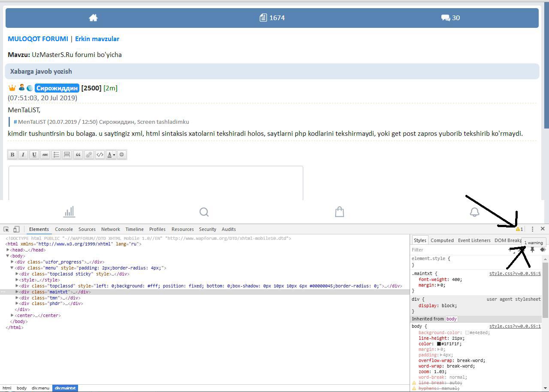
Task: Toggle element state pin in Styles pane
Action: (532, 250)
